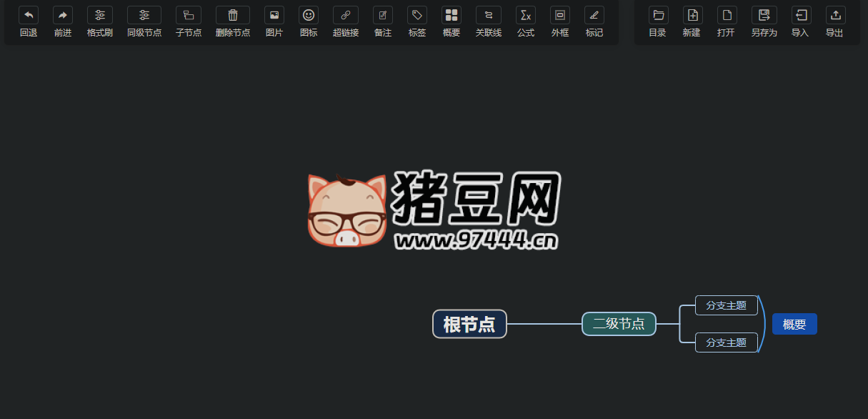Create a 关联线 relation line

click(x=488, y=21)
